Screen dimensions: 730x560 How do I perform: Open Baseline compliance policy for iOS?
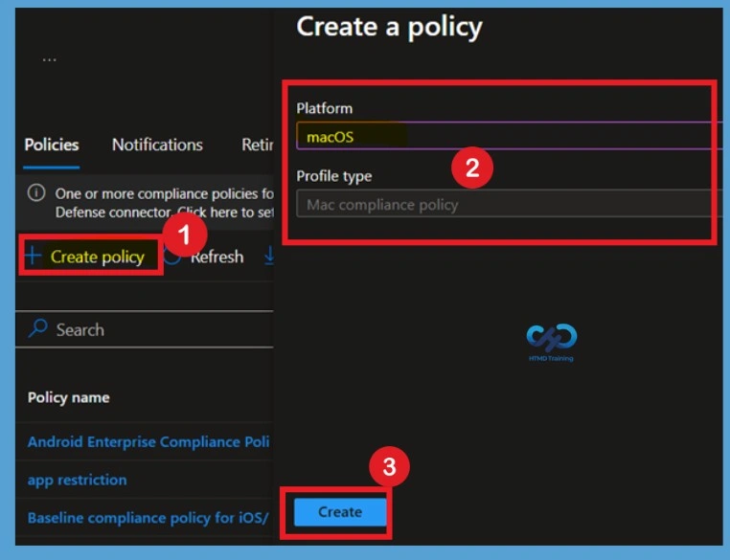tap(148, 518)
